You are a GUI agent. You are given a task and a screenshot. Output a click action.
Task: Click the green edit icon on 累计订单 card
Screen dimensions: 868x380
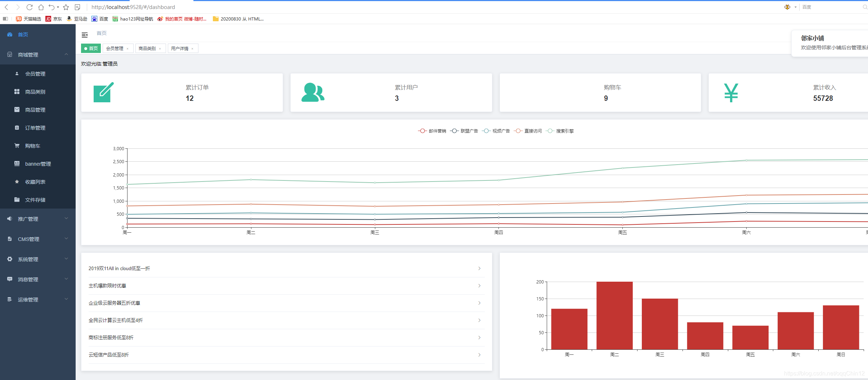click(104, 93)
